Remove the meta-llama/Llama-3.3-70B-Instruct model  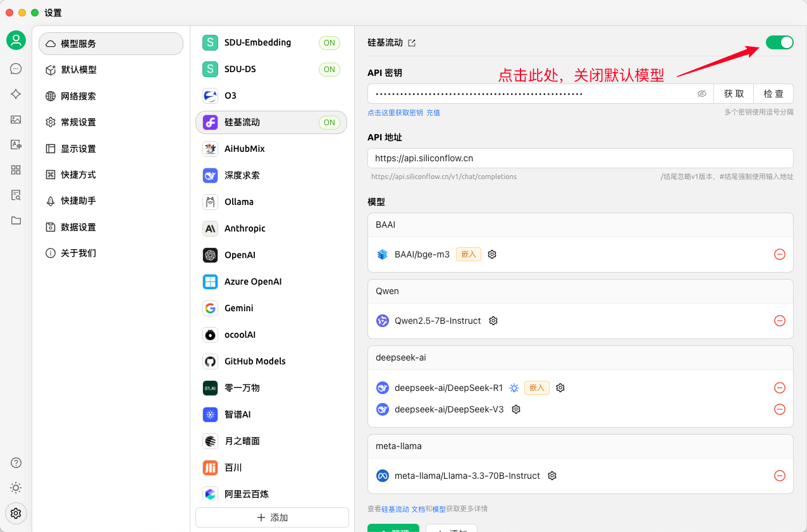click(x=780, y=476)
